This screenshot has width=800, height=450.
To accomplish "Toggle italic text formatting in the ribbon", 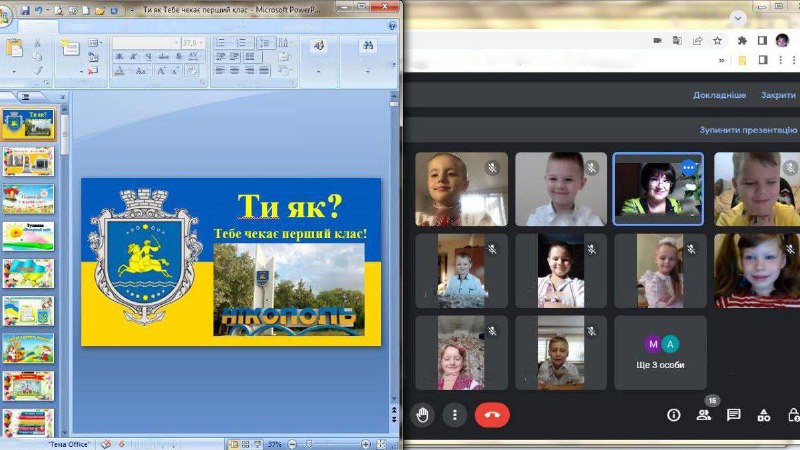I will pos(133,58).
